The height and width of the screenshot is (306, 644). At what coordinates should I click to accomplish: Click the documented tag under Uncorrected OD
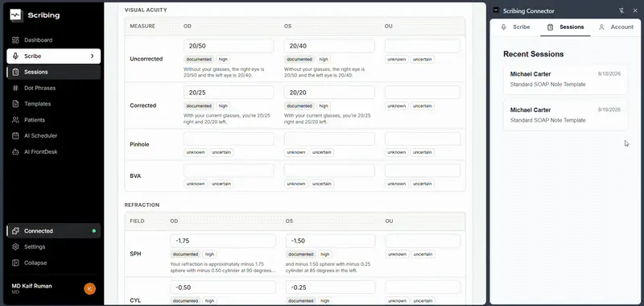coord(199,59)
